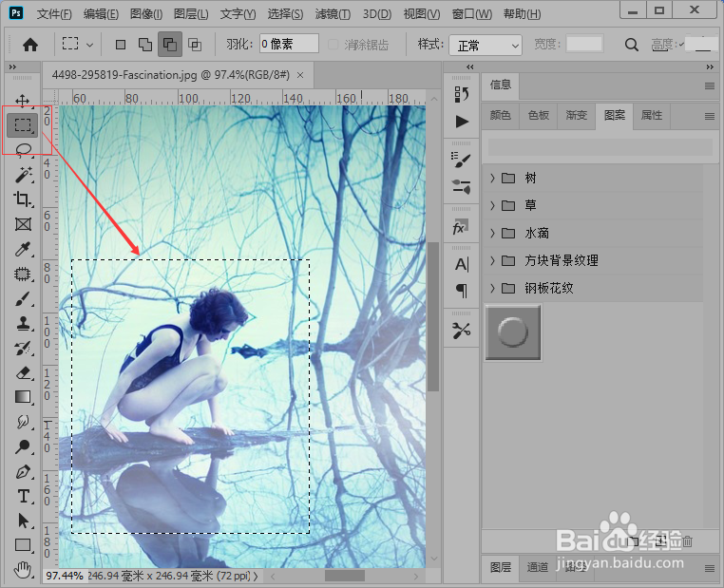Choose New Selection mode
724x588 pixels.
(121, 45)
